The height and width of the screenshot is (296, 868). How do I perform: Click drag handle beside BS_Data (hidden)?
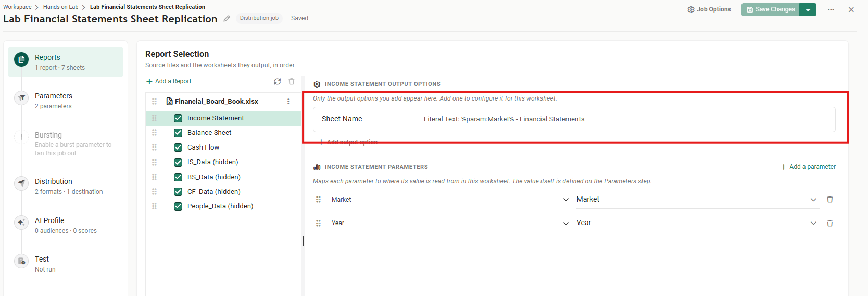click(154, 177)
